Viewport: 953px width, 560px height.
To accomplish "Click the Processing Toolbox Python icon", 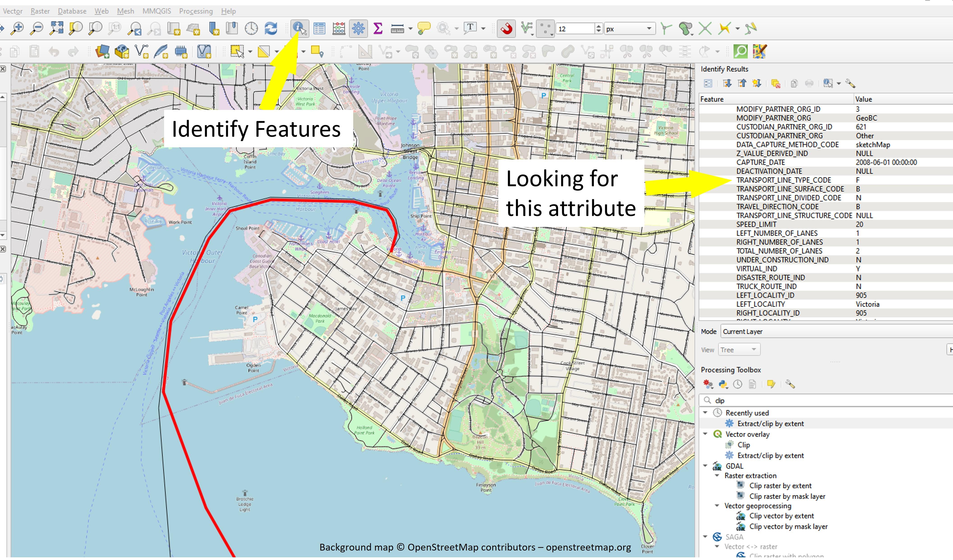I will (723, 384).
